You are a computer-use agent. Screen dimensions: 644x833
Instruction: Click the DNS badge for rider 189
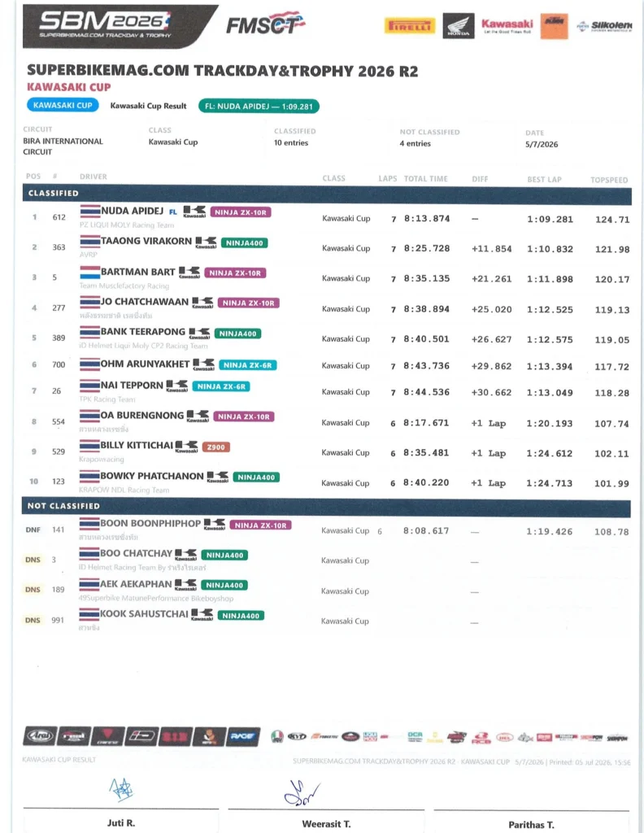tap(33, 590)
